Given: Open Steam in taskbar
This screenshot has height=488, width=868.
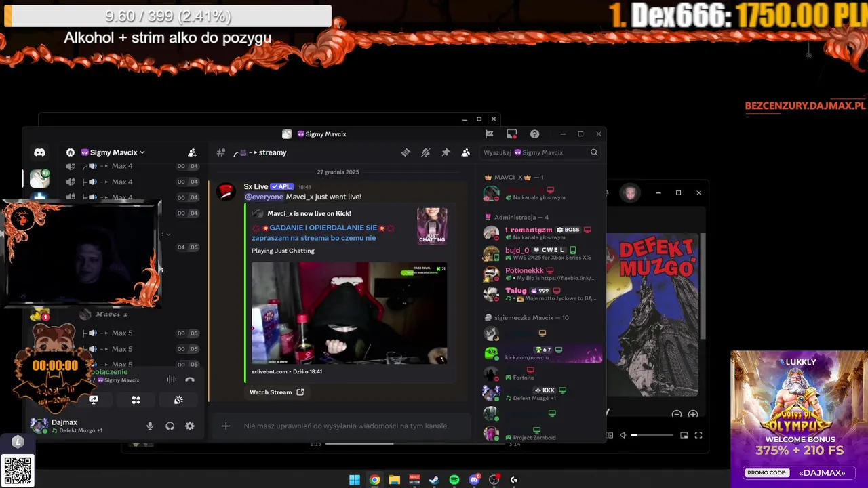Looking at the screenshot, I should pyautogui.click(x=434, y=480).
